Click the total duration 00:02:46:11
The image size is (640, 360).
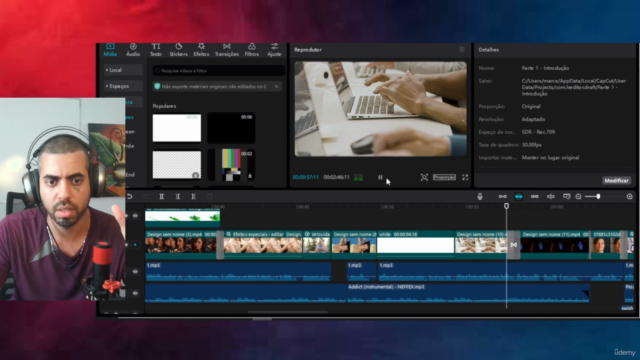pos(336,177)
